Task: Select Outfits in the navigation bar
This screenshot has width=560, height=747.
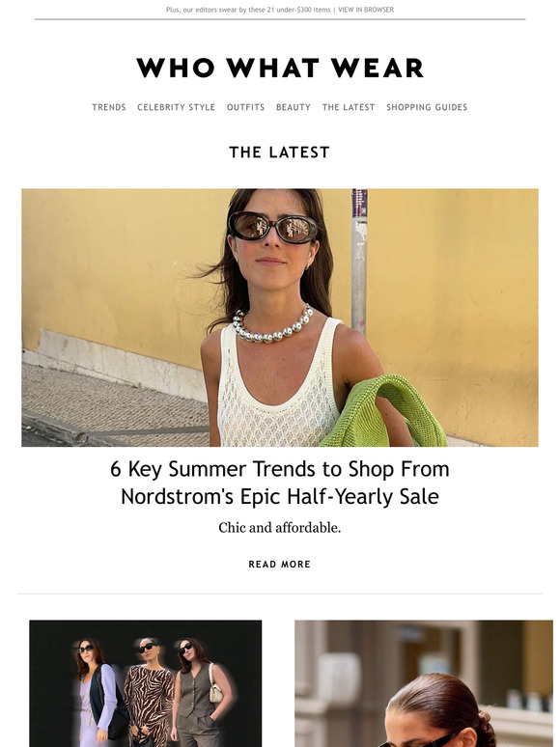Action: pyautogui.click(x=245, y=107)
